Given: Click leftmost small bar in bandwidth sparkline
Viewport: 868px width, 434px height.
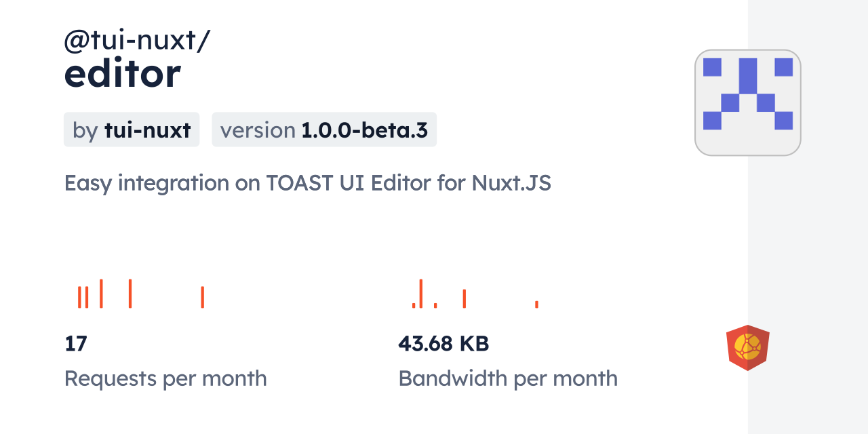Looking at the screenshot, I should (x=413, y=306).
